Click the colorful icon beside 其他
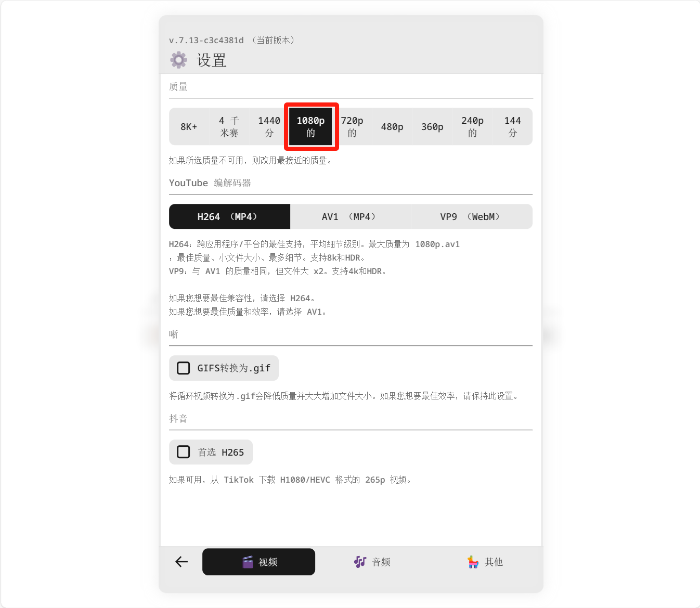 (x=473, y=562)
